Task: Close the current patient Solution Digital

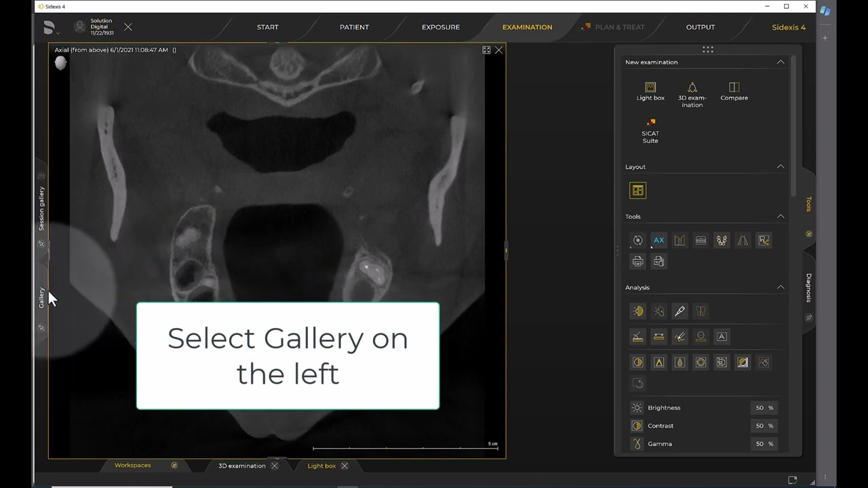Action: (x=128, y=27)
